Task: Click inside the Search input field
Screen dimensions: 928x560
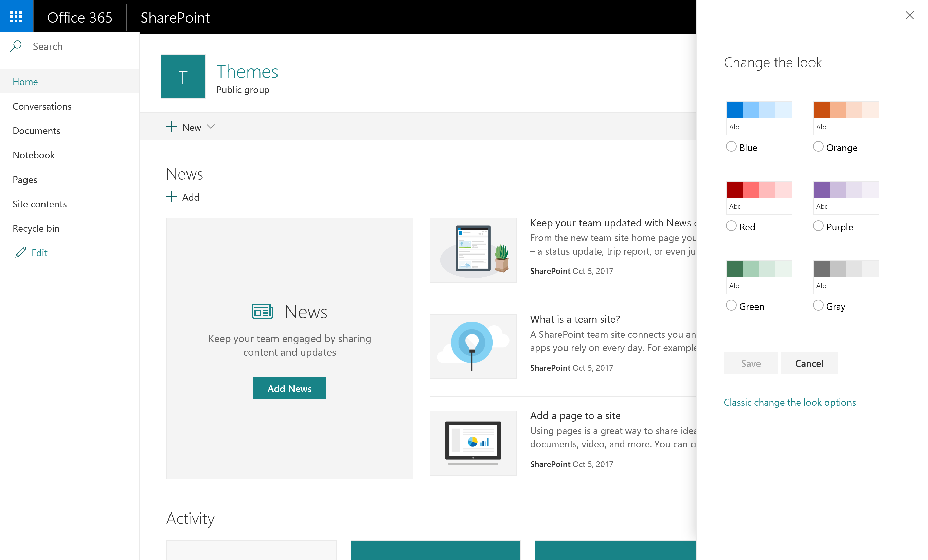Action: click(x=68, y=46)
